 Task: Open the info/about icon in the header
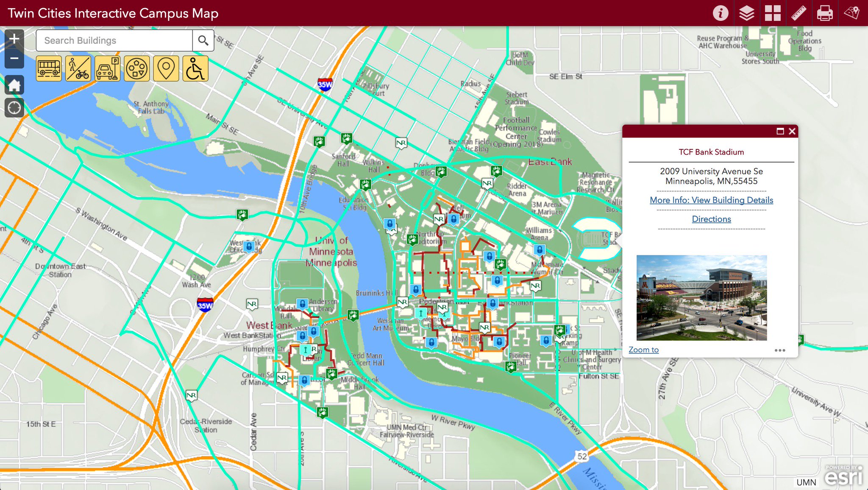click(x=720, y=13)
